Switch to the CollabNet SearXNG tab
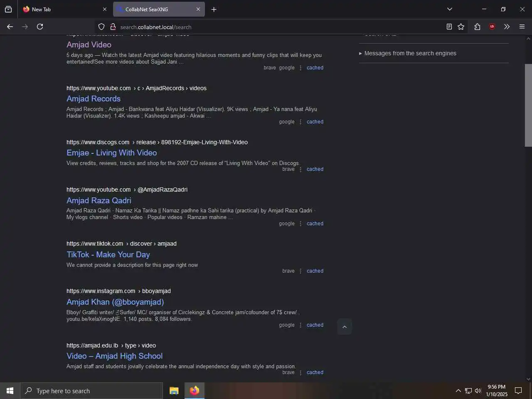 pyautogui.click(x=159, y=9)
